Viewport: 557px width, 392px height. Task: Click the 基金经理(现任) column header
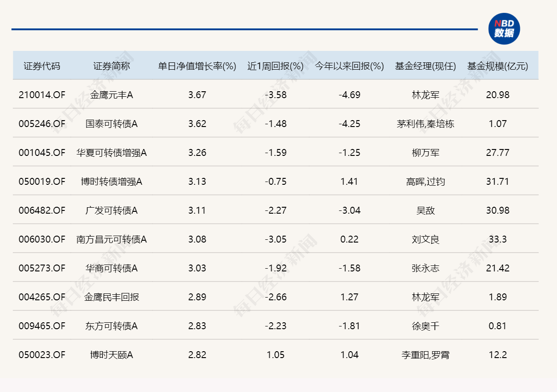(425, 66)
